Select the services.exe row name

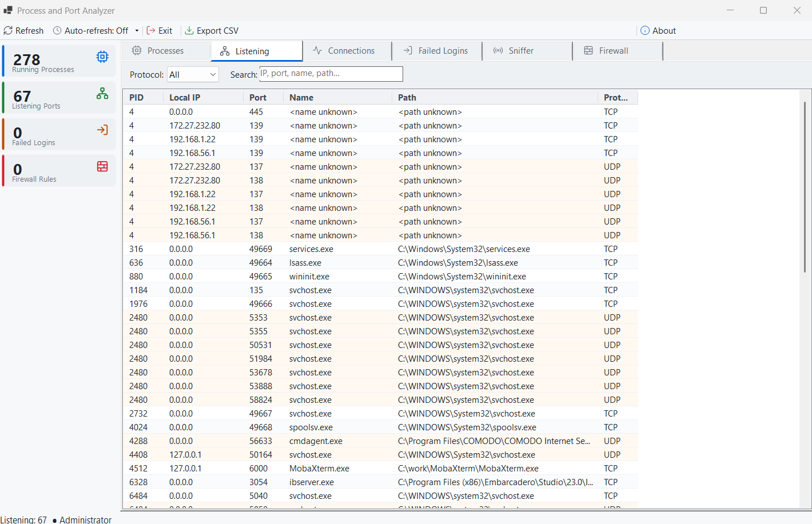[x=311, y=249]
